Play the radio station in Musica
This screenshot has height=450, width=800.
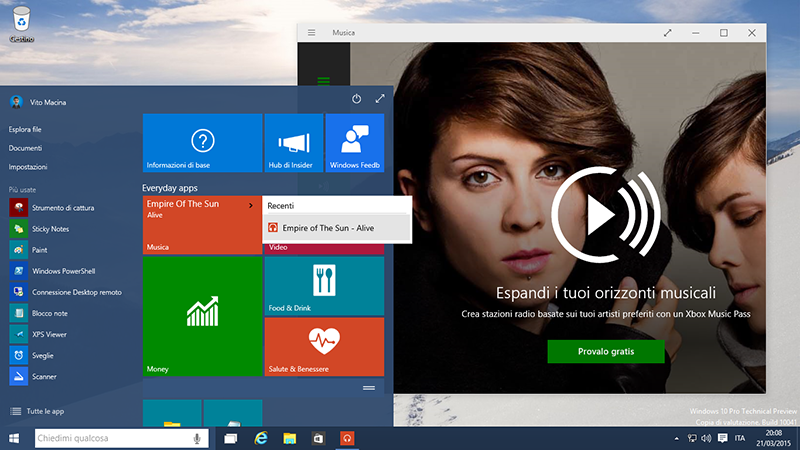click(605, 215)
